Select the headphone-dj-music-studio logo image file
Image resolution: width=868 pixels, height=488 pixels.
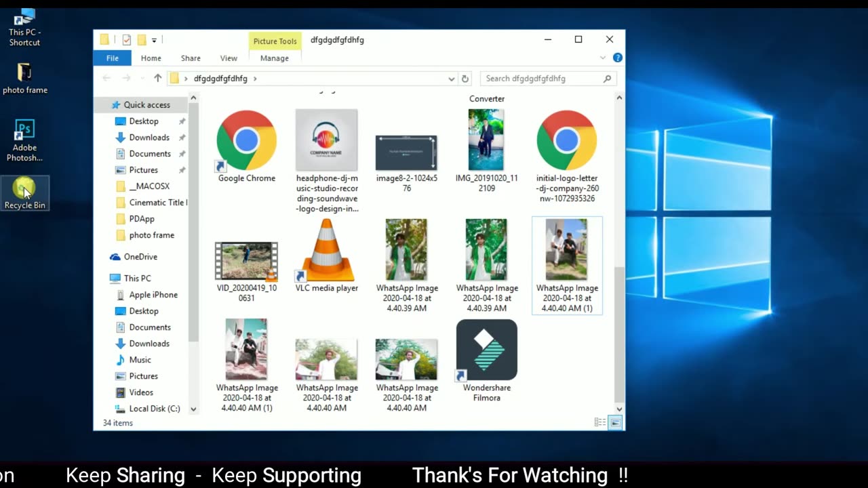[x=326, y=161]
